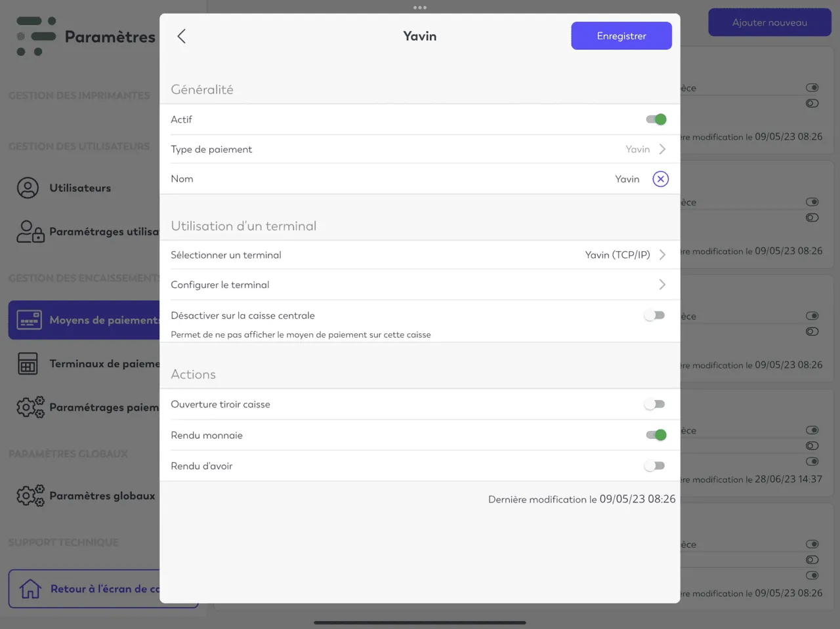Disable the Rendu monnaie switch
The width and height of the screenshot is (840, 629).
click(656, 435)
